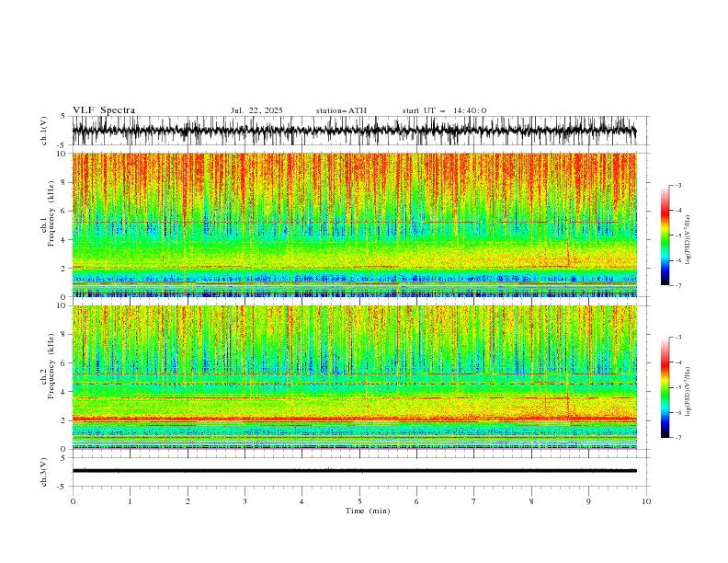The height and width of the screenshot is (563, 728).
Task: Click the ch.2 colorbar "log(PSD)(V²/Hz)" label
Action: point(688,391)
